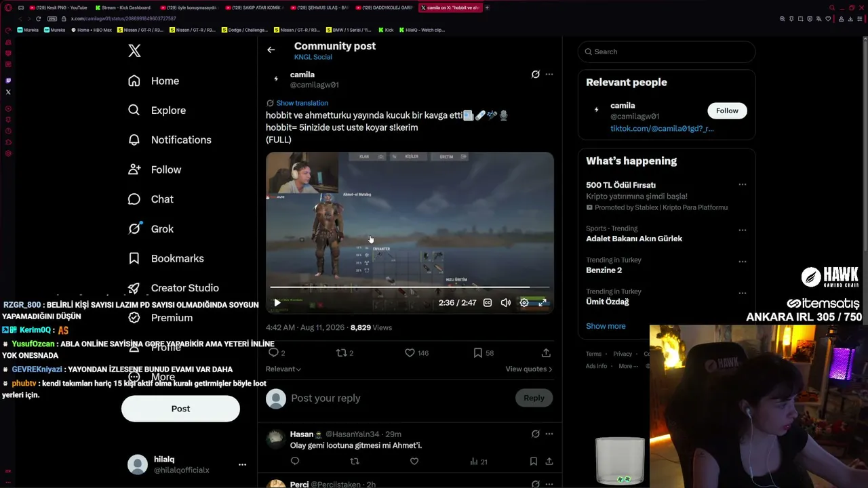Open camila's profile name in the post

pos(302,75)
